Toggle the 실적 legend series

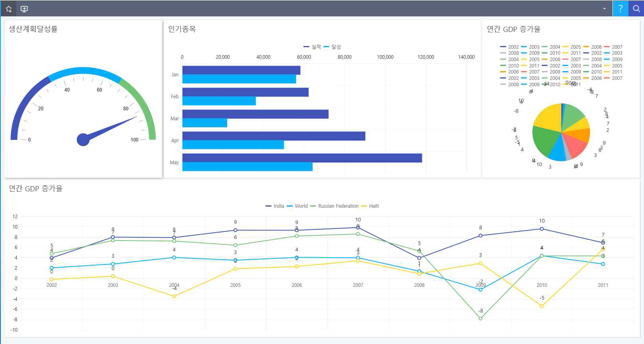(312, 47)
